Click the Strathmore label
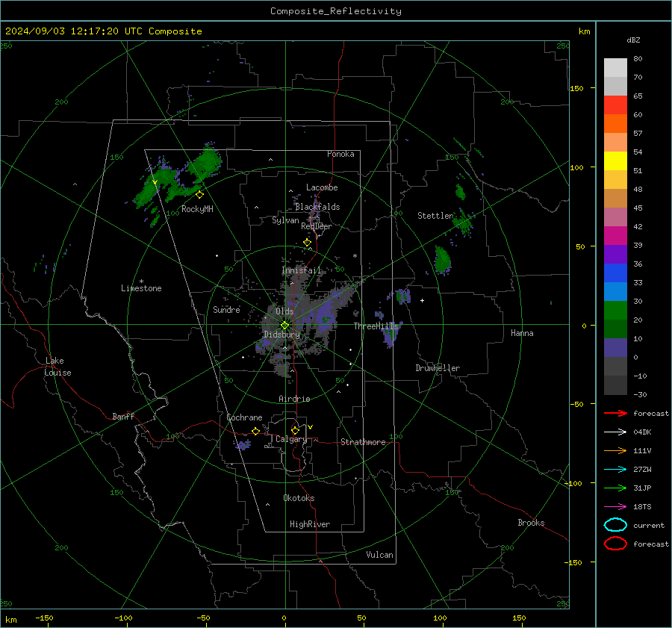Viewport: 672px width, 628px height. pyautogui.click(x=363, y=442)
